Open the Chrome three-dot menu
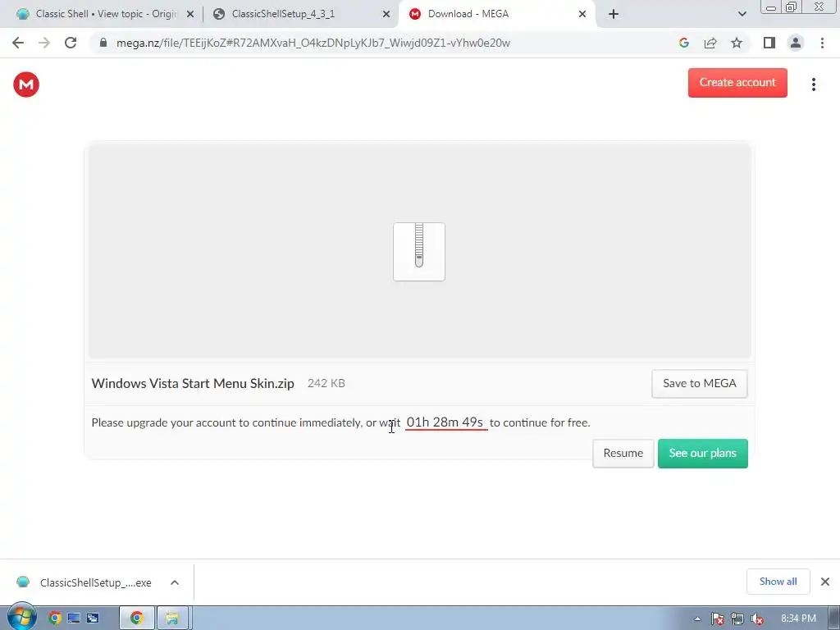 (822, 43)
